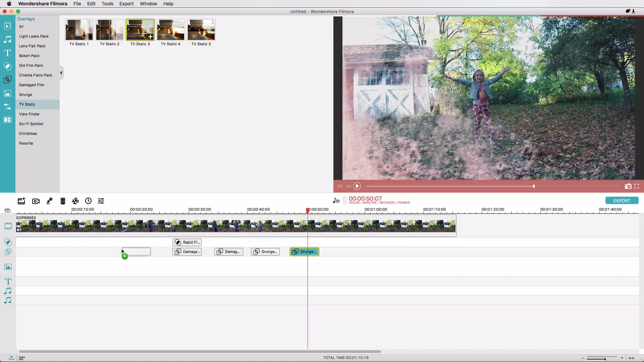Click the delete trash icon above timeline

62,201
